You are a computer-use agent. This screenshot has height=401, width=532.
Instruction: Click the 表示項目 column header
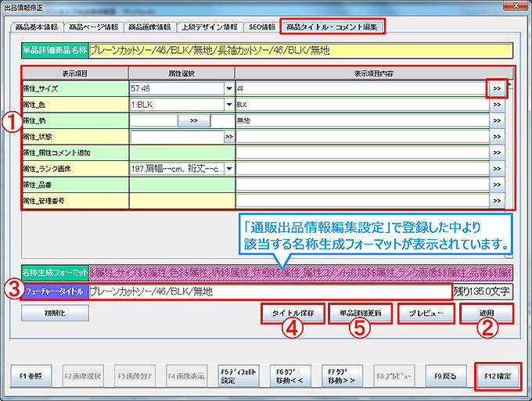point(75,73)
